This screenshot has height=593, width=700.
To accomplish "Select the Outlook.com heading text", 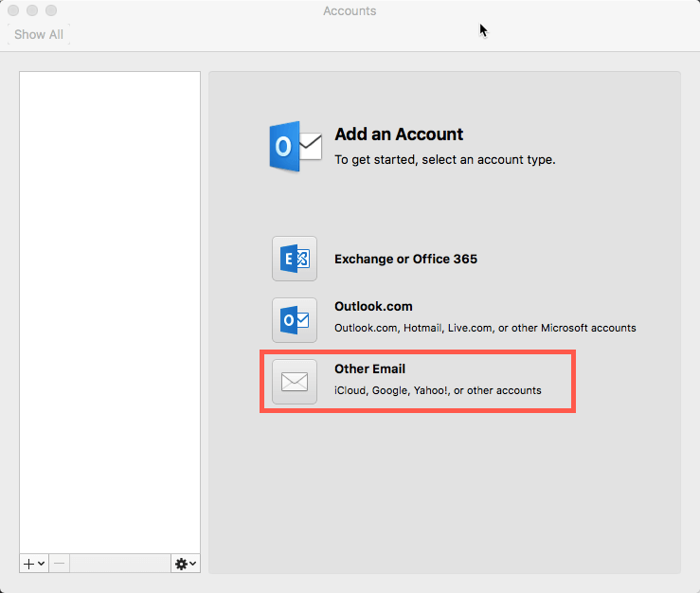I will [373, 306].
